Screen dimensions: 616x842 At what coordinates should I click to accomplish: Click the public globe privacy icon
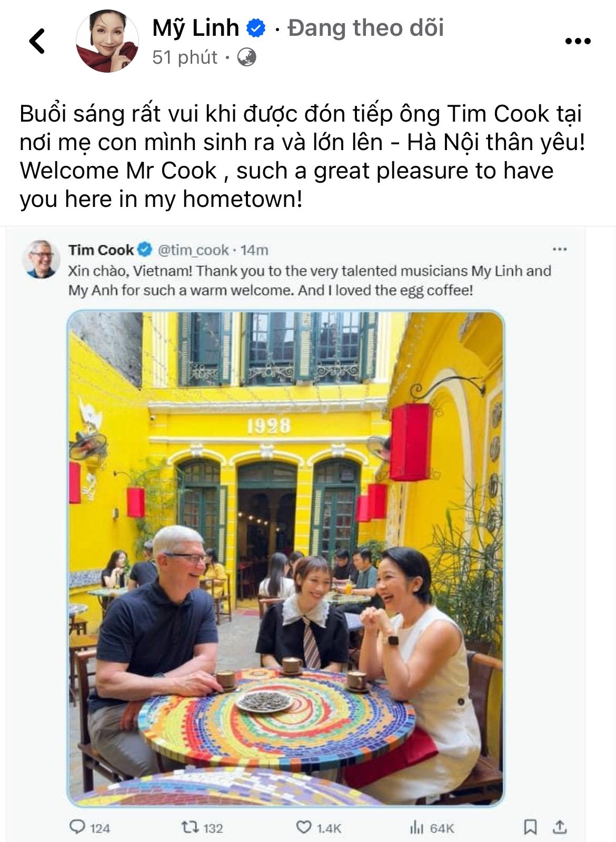(246, 57)
